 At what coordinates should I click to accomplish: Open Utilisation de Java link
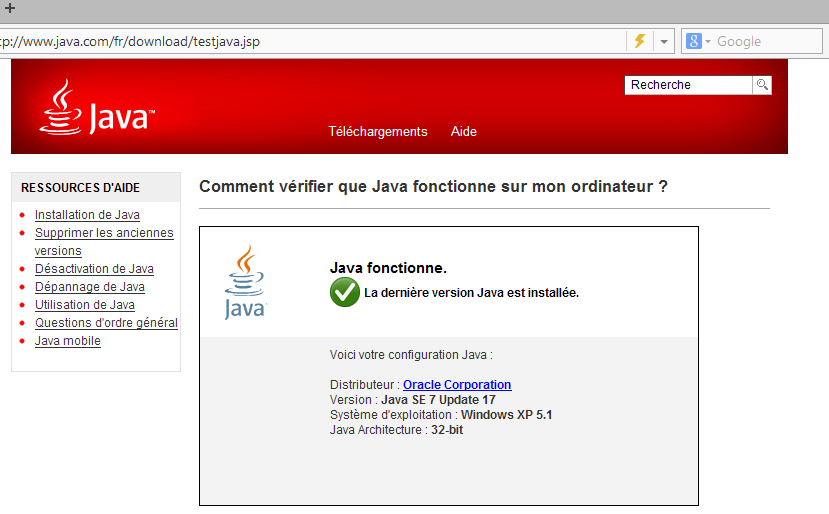(85, 305)
